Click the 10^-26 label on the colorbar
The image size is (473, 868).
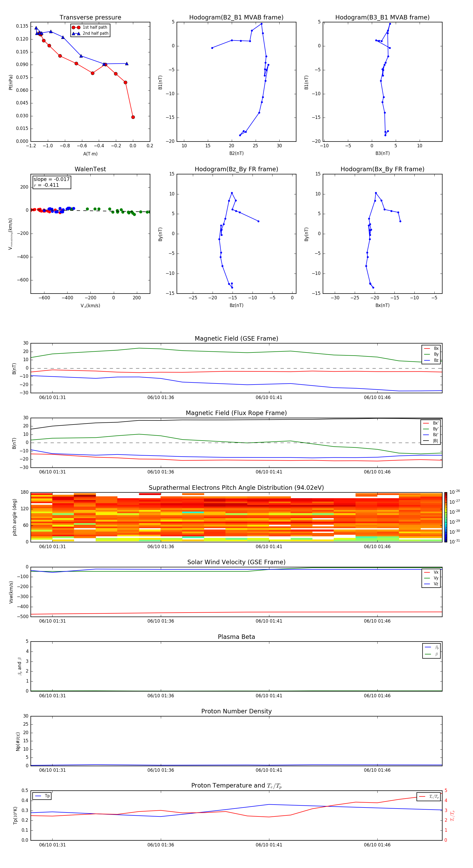pos(455,492)
